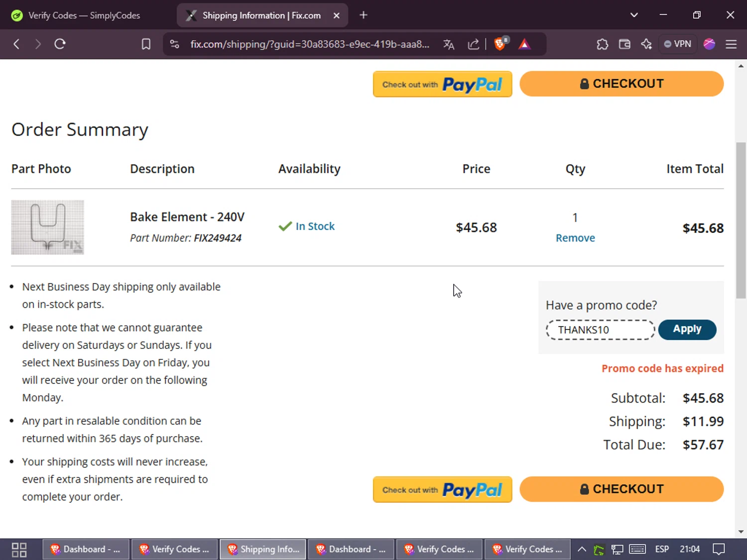Click the scrollbar up arrow
This screenshot has width=747, height=560.
741,66
